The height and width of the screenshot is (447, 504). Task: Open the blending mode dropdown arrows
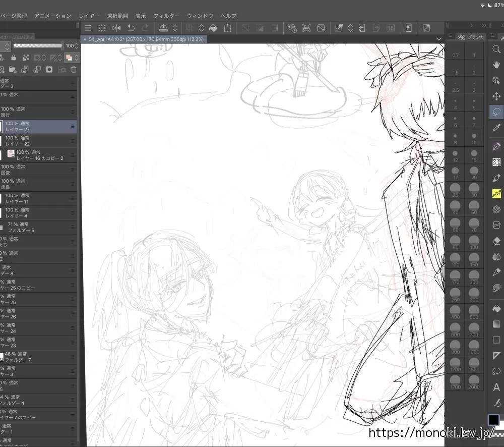(7, 46)
